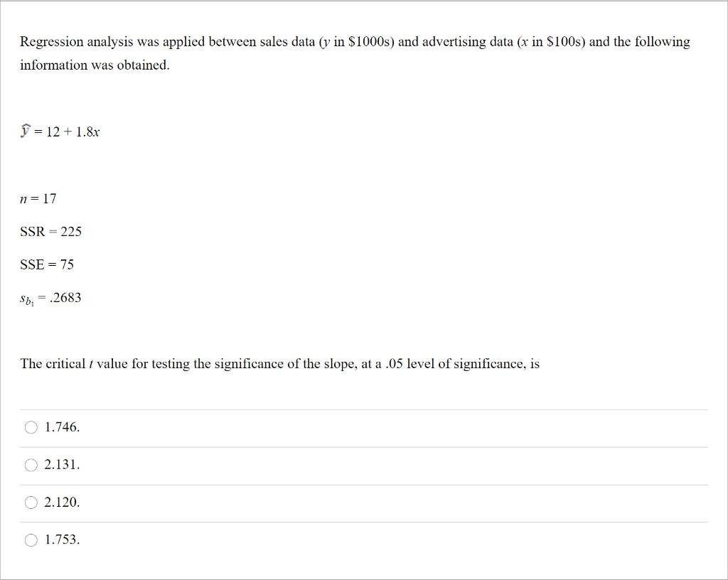This screenshot has height=580, width=728.
Task: Click the question prompt about critical t value
Action: [279, 363]
